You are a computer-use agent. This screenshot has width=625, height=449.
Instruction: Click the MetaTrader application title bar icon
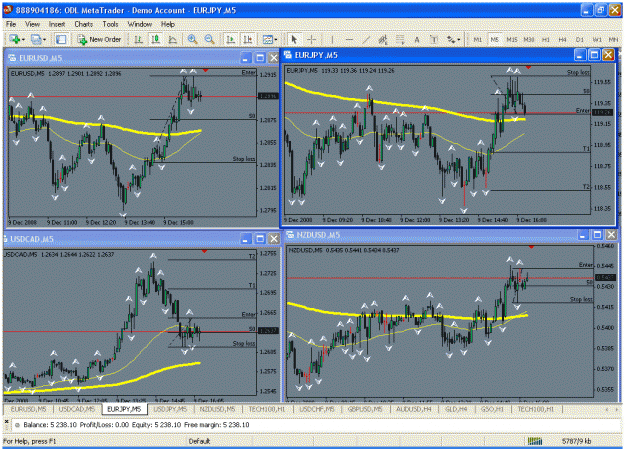click(8, 10)
